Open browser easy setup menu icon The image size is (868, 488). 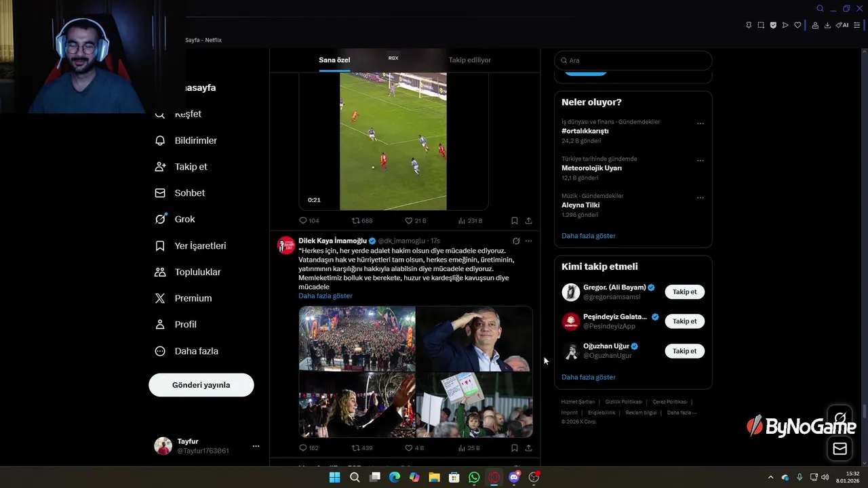coord(857,25)
